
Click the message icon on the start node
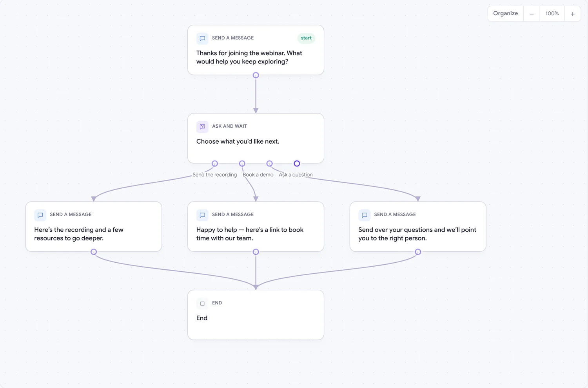coord(202,38)
